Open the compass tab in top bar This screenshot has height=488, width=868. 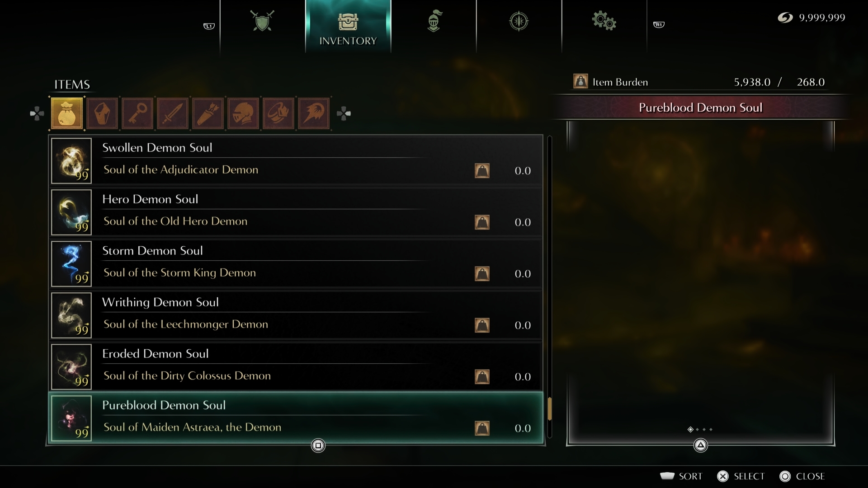(x=519, y=21)
